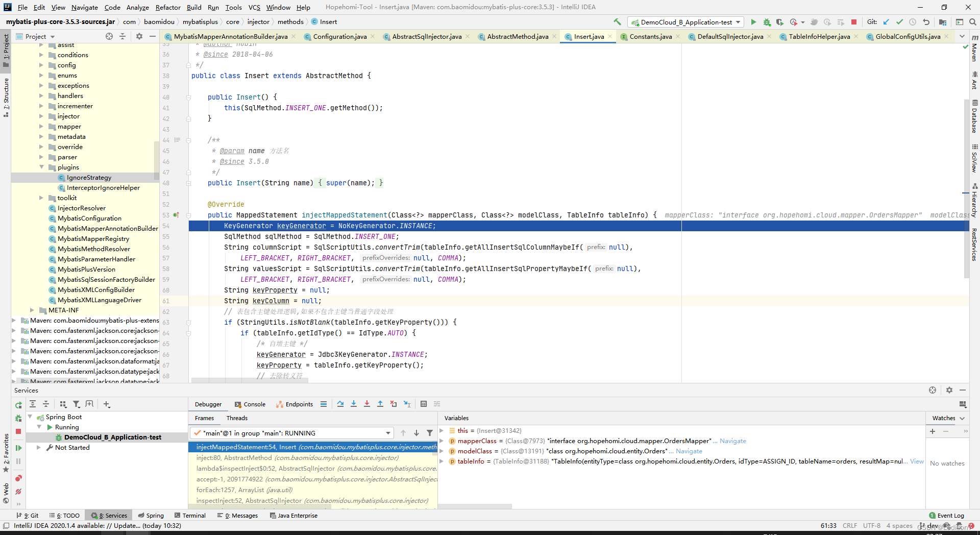Open the Project Structure icon

click(x=942, y=22)
